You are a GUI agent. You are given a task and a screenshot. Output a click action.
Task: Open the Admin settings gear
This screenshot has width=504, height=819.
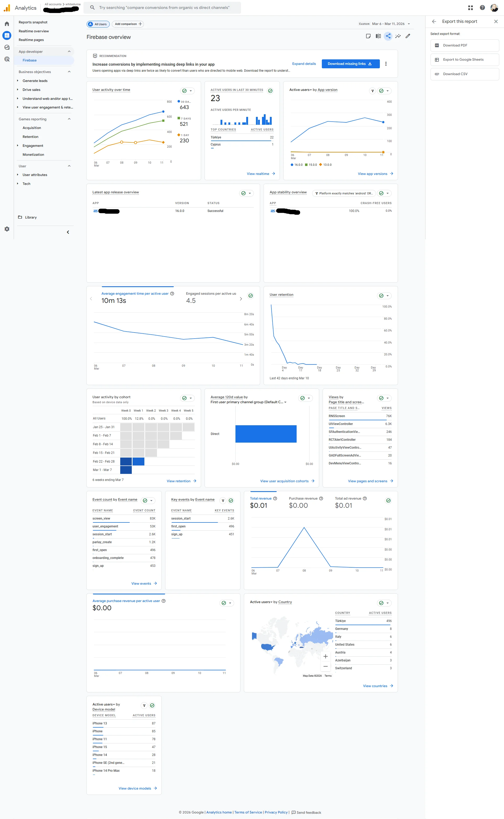7,229
